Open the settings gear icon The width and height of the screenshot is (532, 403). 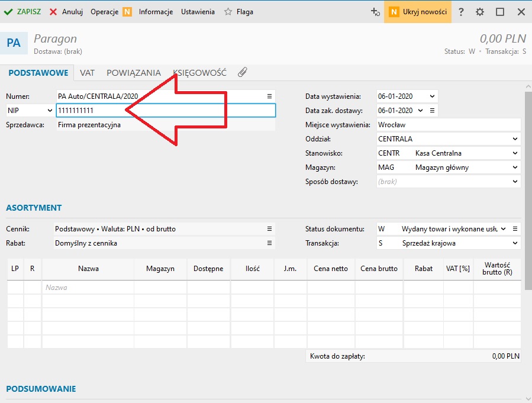coord(480,12)
